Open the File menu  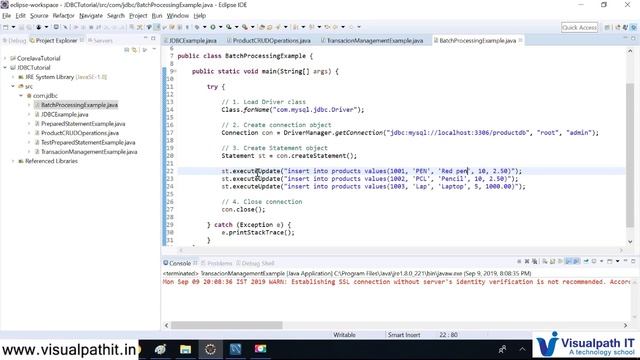coord(7,16)
